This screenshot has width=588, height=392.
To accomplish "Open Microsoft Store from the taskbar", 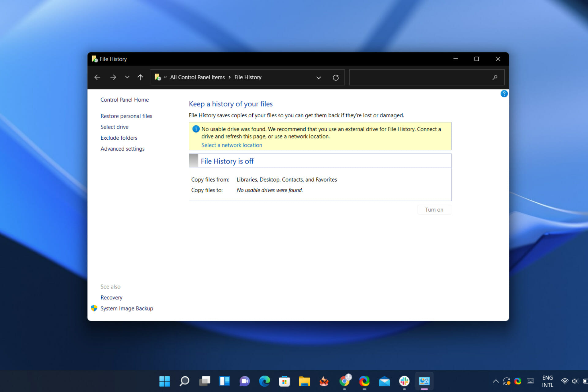I will pyautogui.click(x=285, y=381).
